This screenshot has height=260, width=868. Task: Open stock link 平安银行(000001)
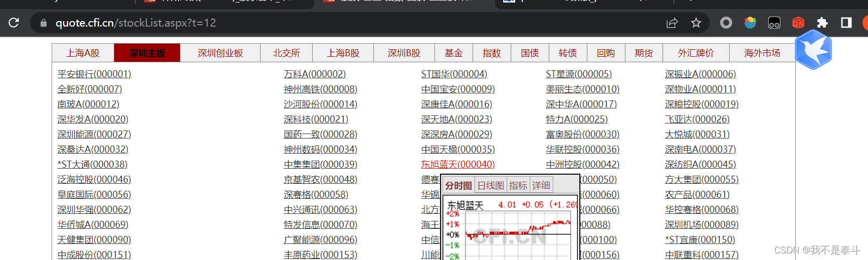[x=94, y=74]
